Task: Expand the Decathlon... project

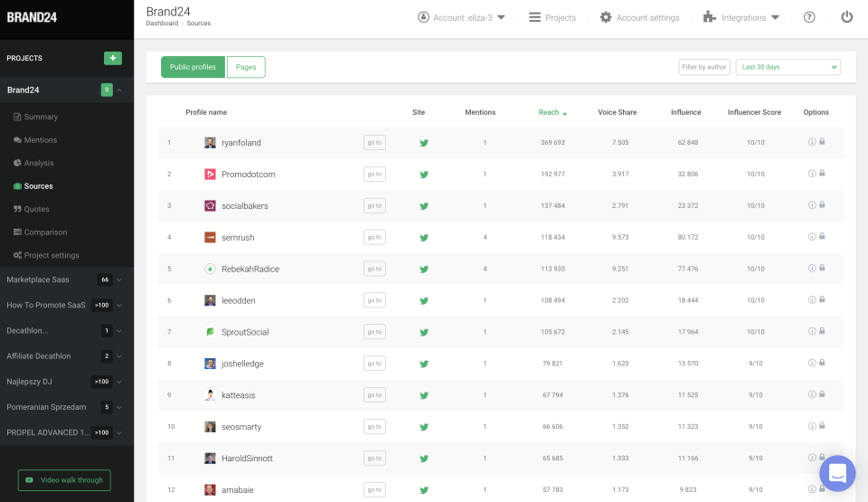Action: 119,331
